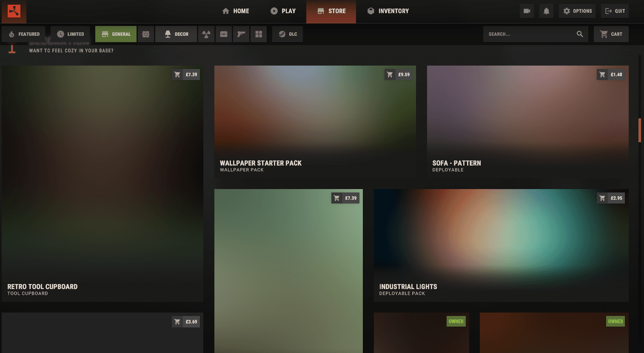Open the Inventory tab
This screenshot has height=353, width=644.
pyautogui.click(x=388, y=11)
